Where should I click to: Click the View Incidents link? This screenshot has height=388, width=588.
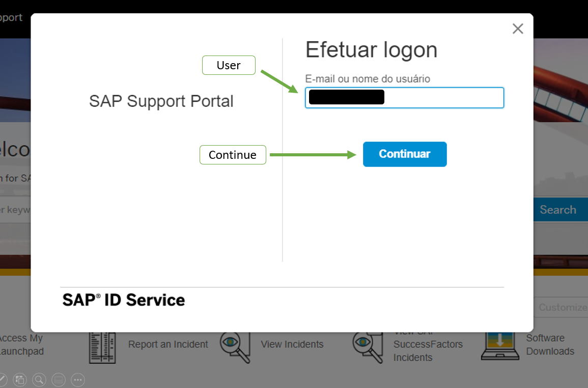pyautogui.click(x=292, y=344)
